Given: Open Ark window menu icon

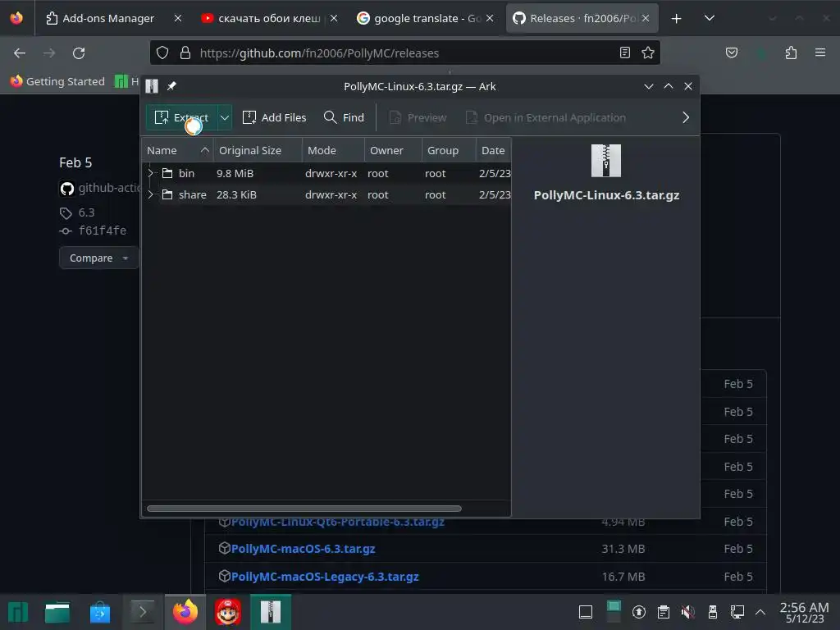Looking at the screenshot, I should [152, 86].
